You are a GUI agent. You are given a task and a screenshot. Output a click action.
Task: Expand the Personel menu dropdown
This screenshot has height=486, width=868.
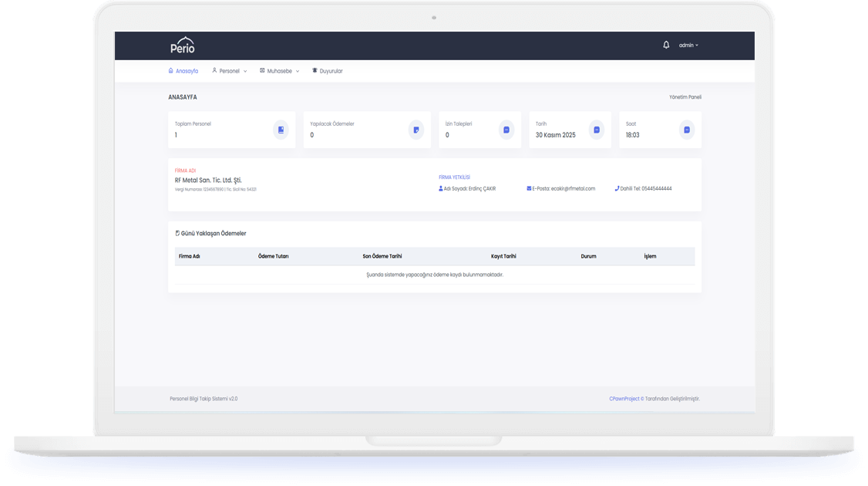click(x=230, y=71)
